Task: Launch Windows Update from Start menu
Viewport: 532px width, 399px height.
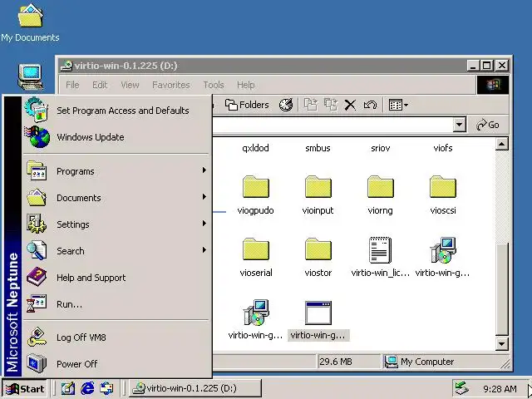Action: pos(116,137)
